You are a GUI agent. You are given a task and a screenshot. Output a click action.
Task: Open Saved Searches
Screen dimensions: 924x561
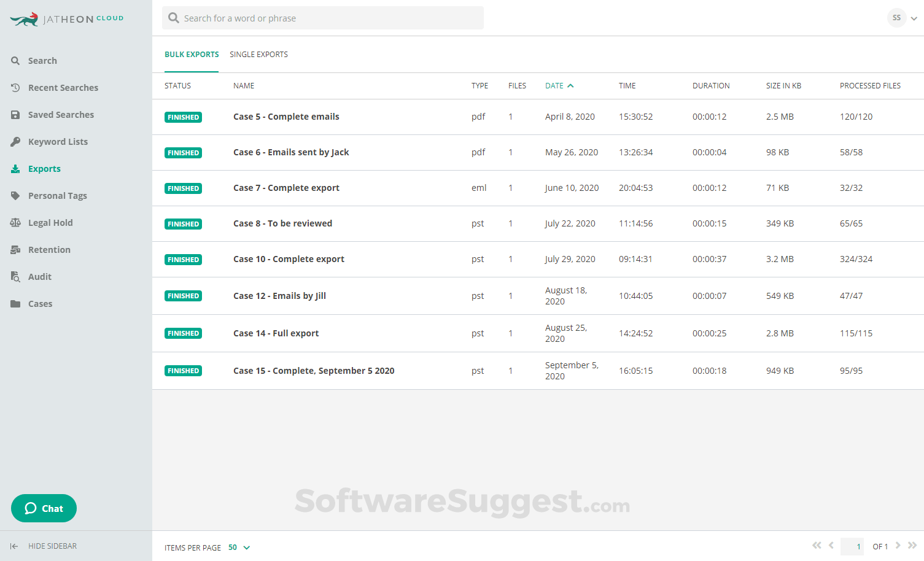(x=61, y=114)
